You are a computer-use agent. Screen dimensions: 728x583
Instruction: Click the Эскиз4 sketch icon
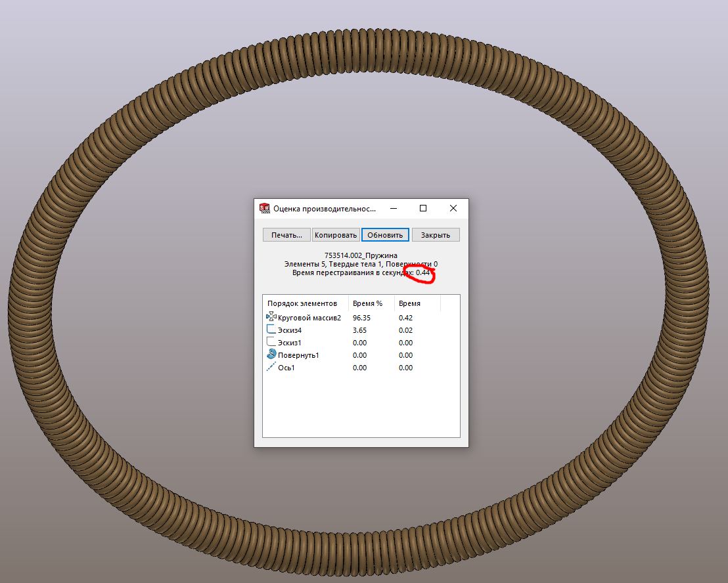pyautogui.click(x=271, y=330)
